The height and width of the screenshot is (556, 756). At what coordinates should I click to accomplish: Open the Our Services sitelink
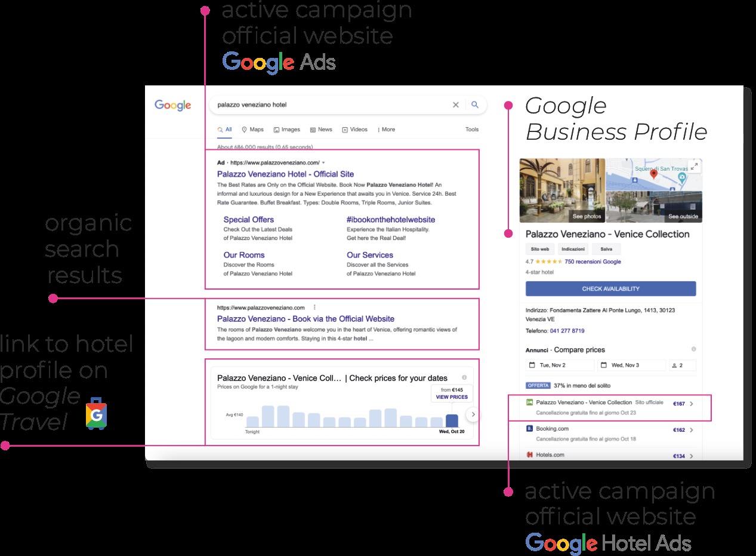(370, 255)
